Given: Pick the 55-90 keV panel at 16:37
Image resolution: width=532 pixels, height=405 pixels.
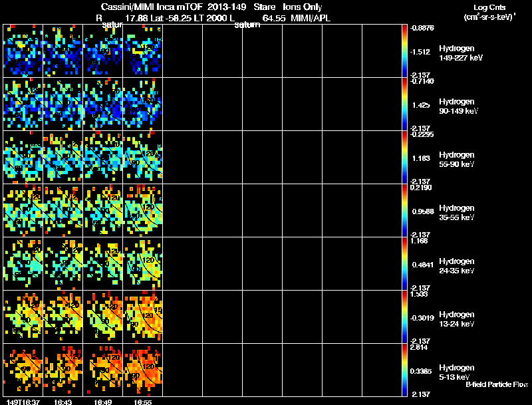Looking at the screenshot, I should (23, 158).
